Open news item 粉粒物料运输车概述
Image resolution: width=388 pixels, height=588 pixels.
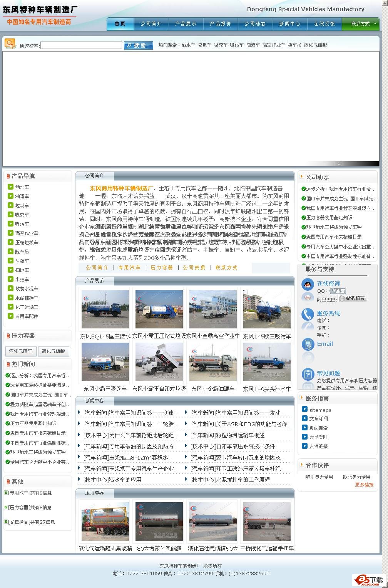(227, 435)
